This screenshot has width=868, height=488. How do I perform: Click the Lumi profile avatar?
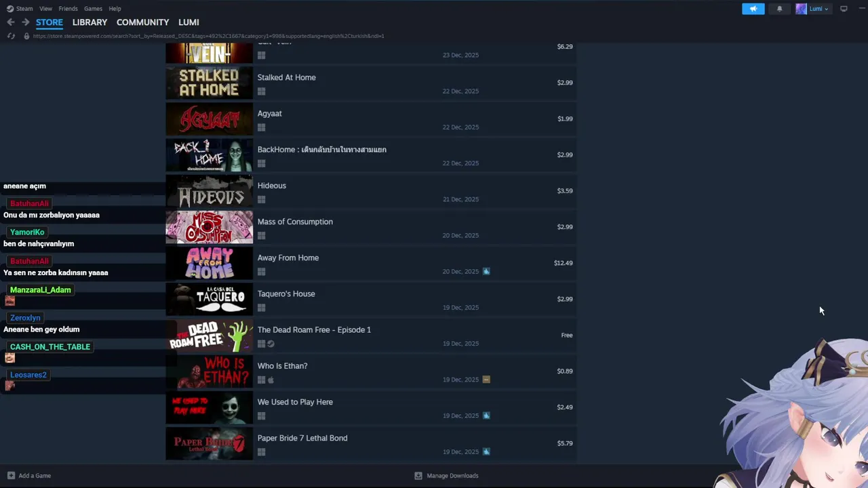(x=801, y=9)
